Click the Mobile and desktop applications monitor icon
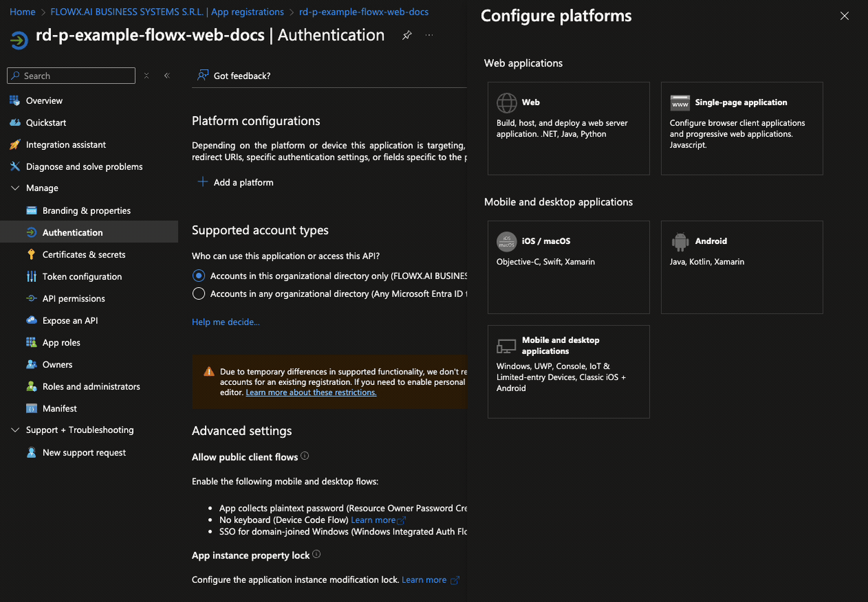This screenshot has height=602, width=868. click(x=507, y=346)
